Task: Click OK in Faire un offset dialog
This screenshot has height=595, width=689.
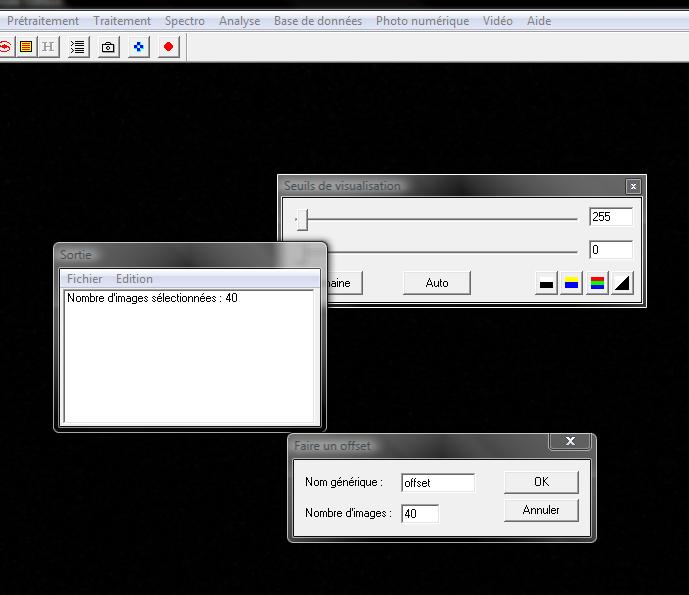Action: (541, 482)
